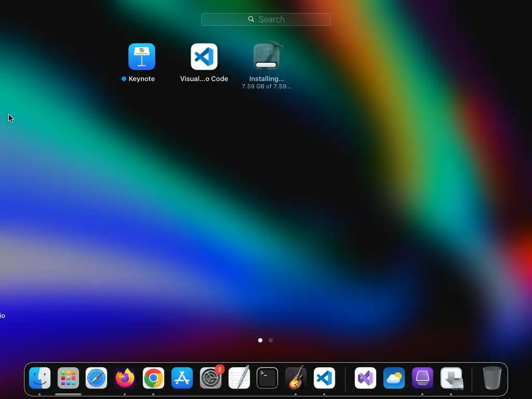Viewport: 532px width, 399px height.
Task: Open the Weather app from the Dock
Action: pyautogui.click(x=394, y=378)
